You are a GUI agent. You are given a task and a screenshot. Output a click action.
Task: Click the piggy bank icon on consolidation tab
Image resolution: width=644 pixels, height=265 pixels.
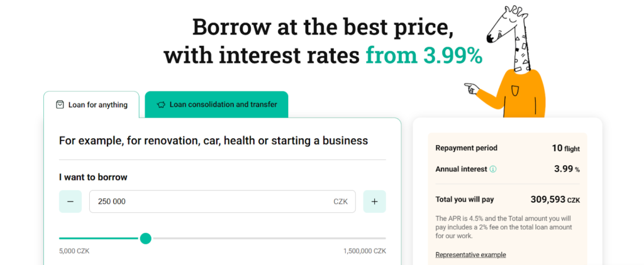point(161,104)
